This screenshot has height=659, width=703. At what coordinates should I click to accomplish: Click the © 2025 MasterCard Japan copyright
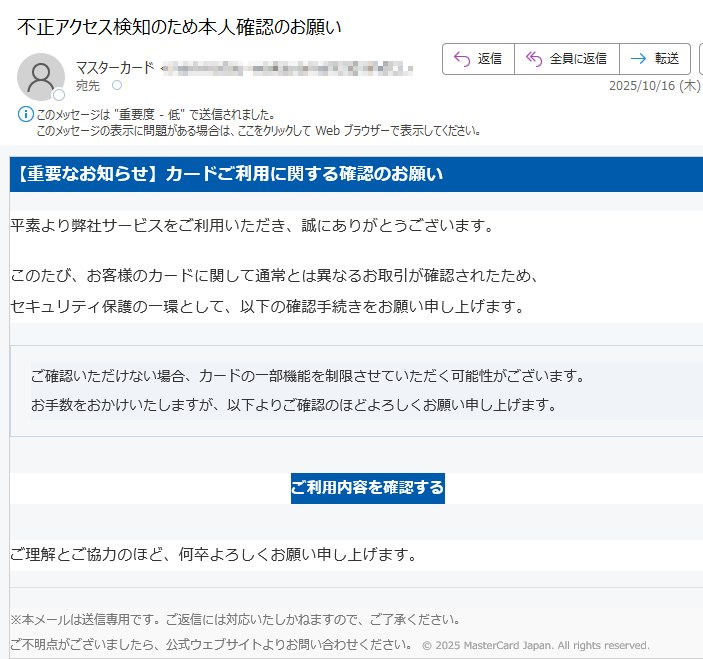coord(536,646)
